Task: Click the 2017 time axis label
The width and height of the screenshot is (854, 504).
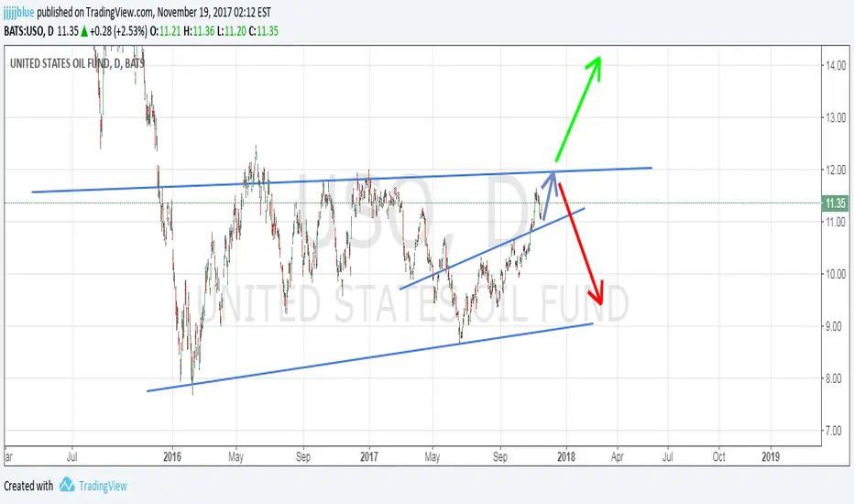Action: coord(369,456)
